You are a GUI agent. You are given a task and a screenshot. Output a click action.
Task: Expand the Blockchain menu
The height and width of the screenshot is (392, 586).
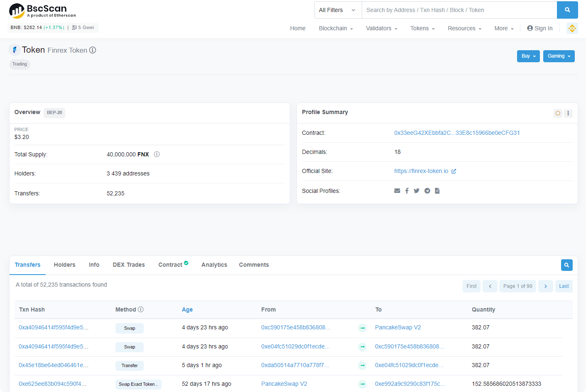(336, 28)
